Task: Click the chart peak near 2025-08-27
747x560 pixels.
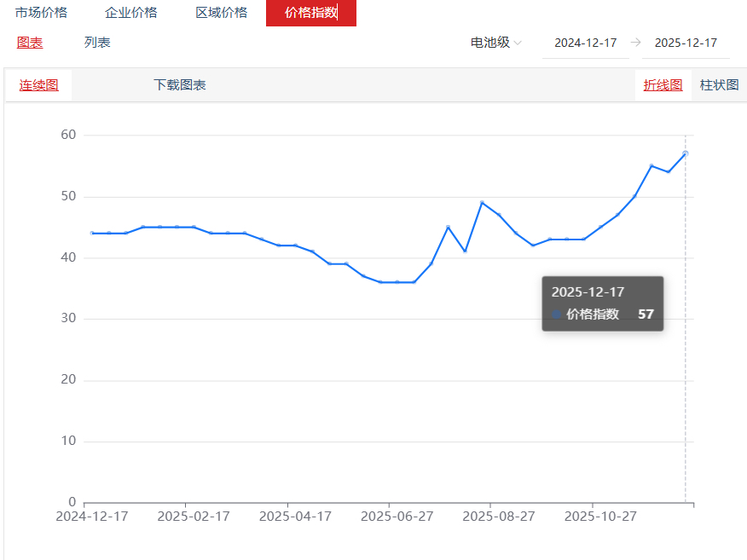Action: [x=482, y=202]
